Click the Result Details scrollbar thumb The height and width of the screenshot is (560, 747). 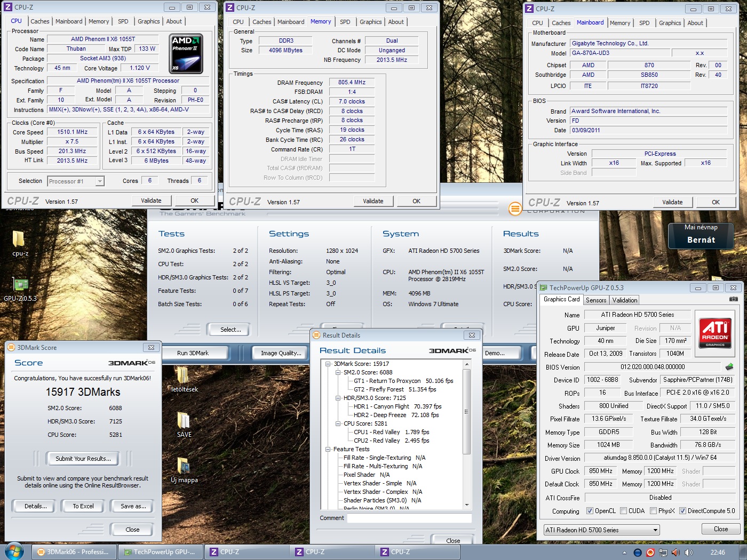tap(466, 411)
